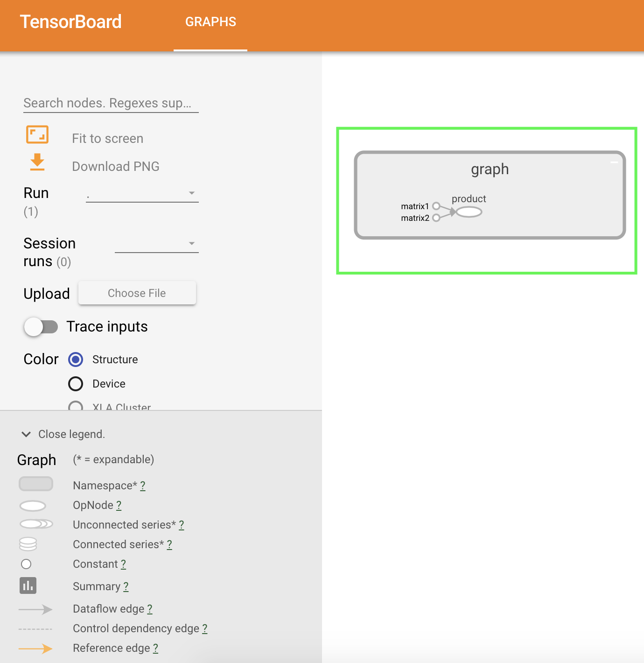This screenshot has height=663, width=644.
Task: Click the Unconnected series legend icon
Action: [36, 524]
